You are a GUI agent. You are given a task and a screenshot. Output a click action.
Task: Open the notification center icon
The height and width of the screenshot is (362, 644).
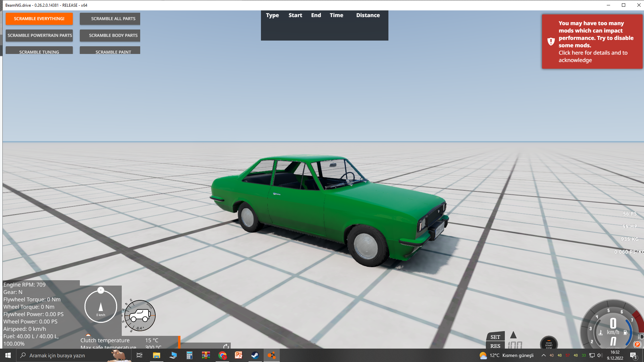pyautogui.click(x=633, y=355)
